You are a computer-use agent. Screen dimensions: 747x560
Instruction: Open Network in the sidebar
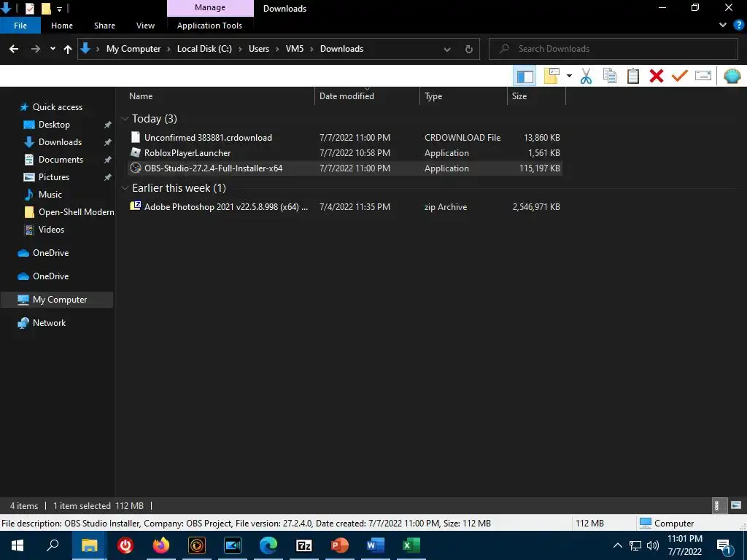(49, 323)
